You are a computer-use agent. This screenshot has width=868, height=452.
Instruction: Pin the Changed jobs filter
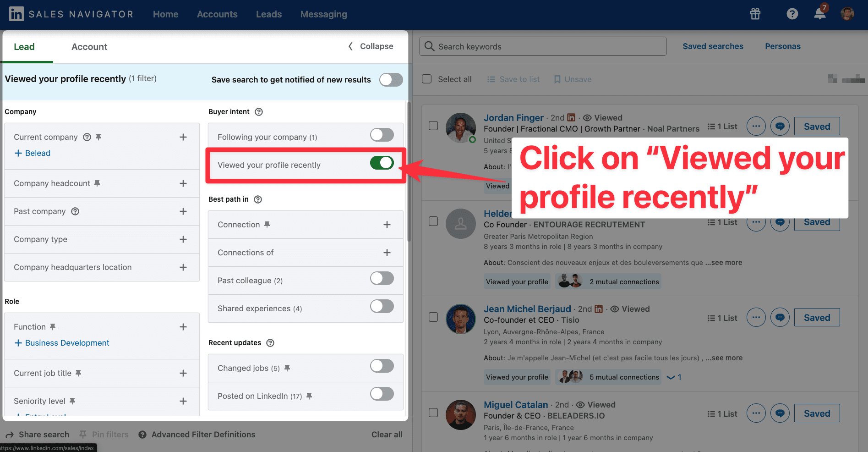287,368
